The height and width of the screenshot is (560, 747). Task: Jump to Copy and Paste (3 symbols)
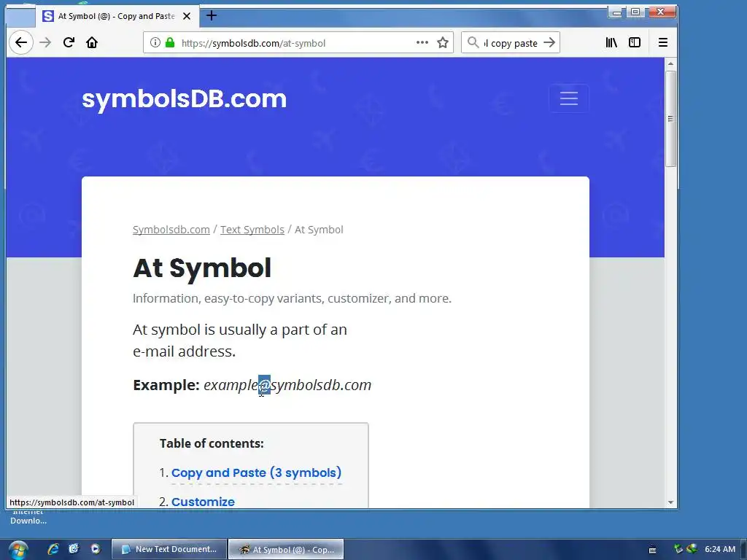(x=256, y=472)
